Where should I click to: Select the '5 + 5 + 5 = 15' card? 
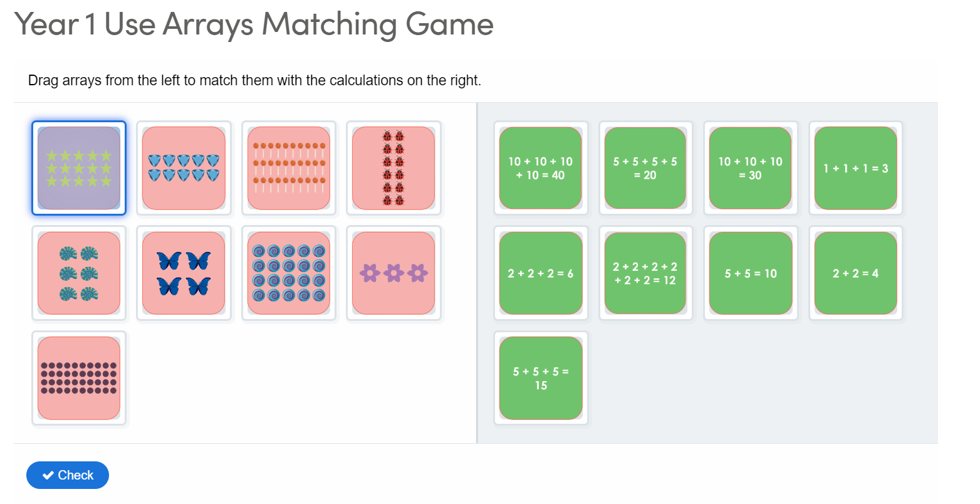pos(540,377)
